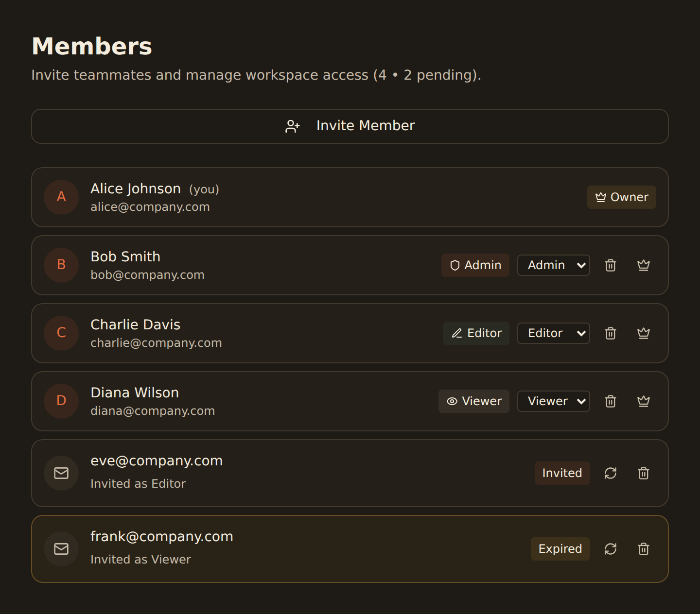Click the expired invite email frank@company.com

(x=162, y=536)
